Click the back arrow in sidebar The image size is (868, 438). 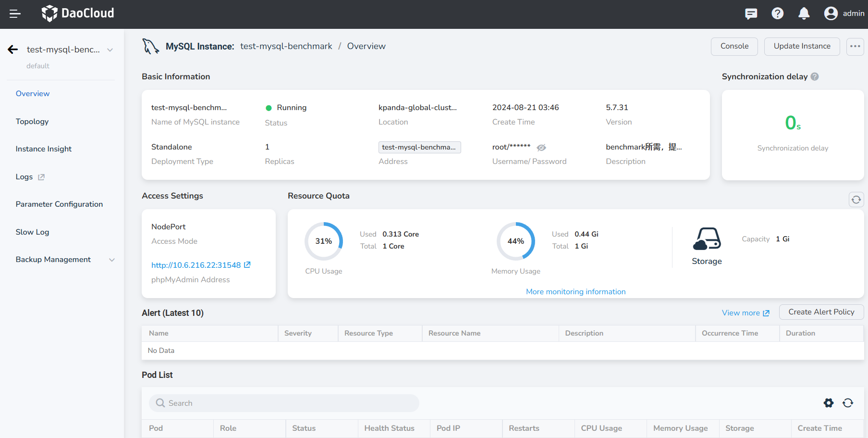pyautogui.click(x=13, y=50)
